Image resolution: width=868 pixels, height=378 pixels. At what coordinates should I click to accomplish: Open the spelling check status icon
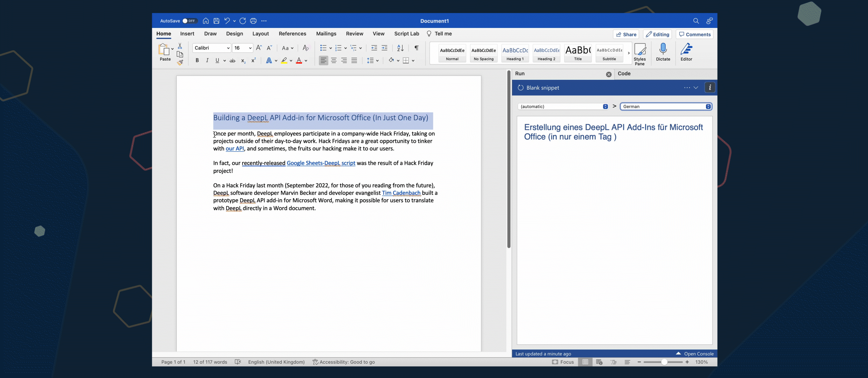(x=238, y=362)
